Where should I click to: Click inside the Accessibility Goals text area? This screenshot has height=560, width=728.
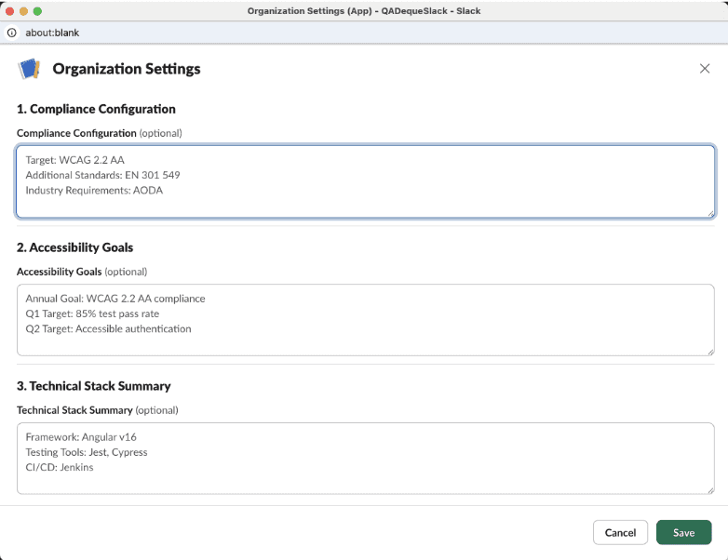click(x=365, y=319)
